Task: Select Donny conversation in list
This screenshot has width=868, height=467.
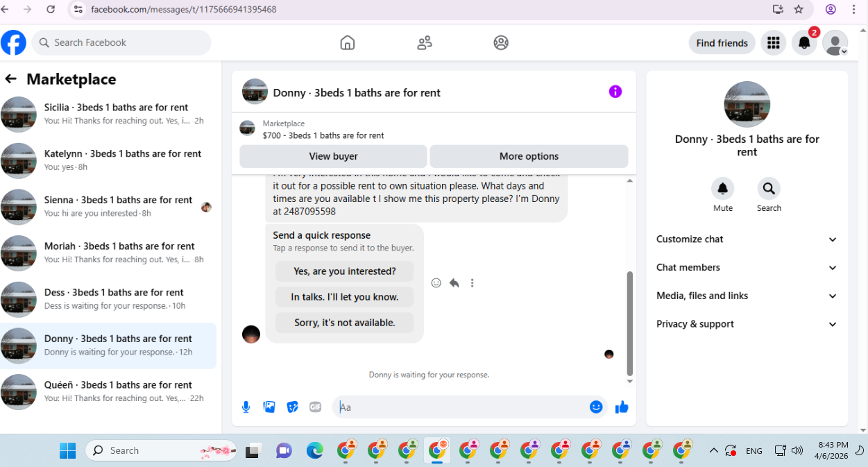Action: (x=108, y=346)
